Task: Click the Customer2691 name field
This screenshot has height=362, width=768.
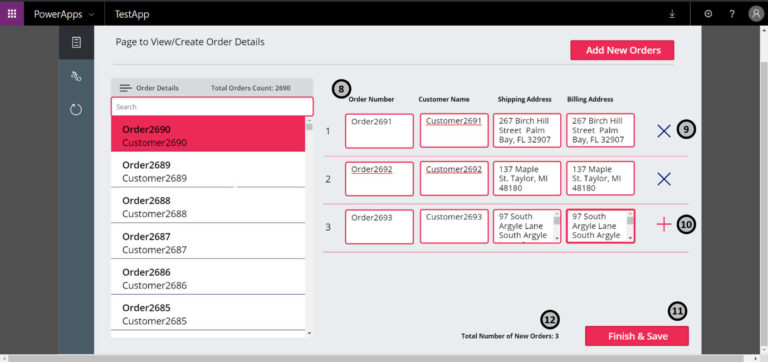Action: [x=454, y=131]
